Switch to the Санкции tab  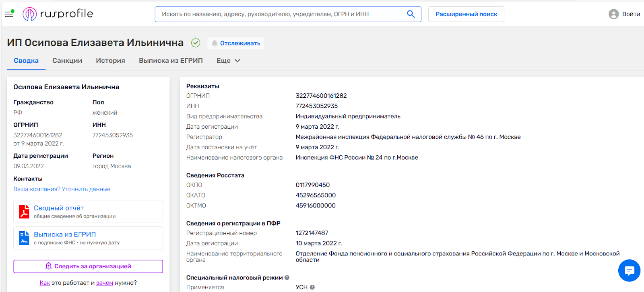[x=67, y=61]
